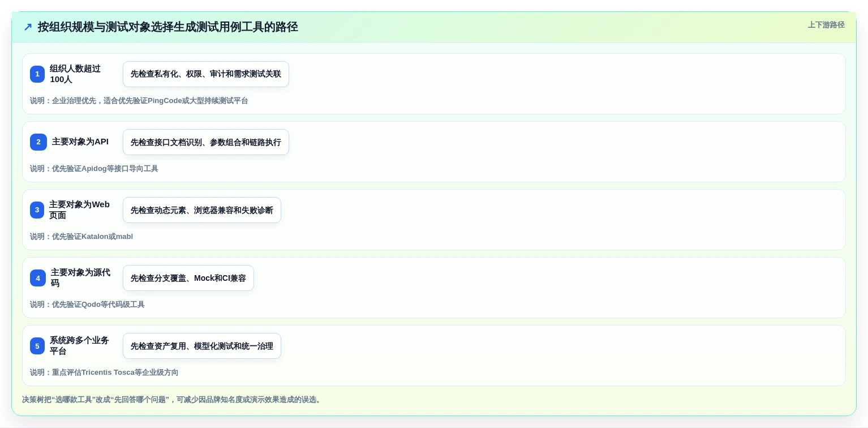Image resolution: width=868 pixels, height=428 pixels.
Task: Click the arrow icon beside the panel title
Action: point(28,27)
